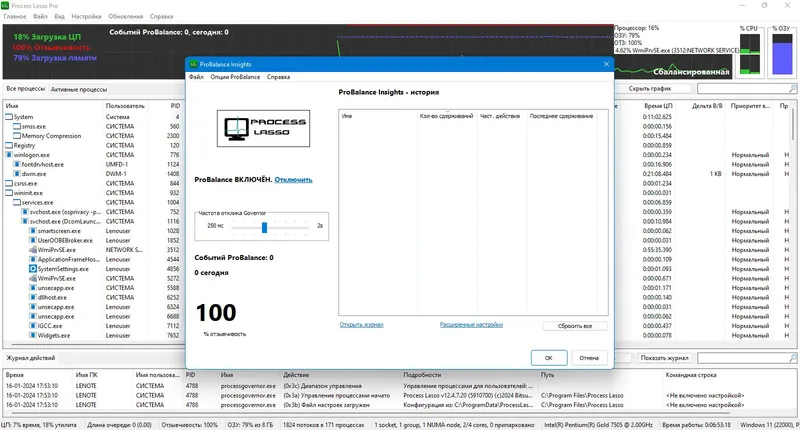Click the dwm.exe process icon
800x430 pixels.
coord(17,174)
